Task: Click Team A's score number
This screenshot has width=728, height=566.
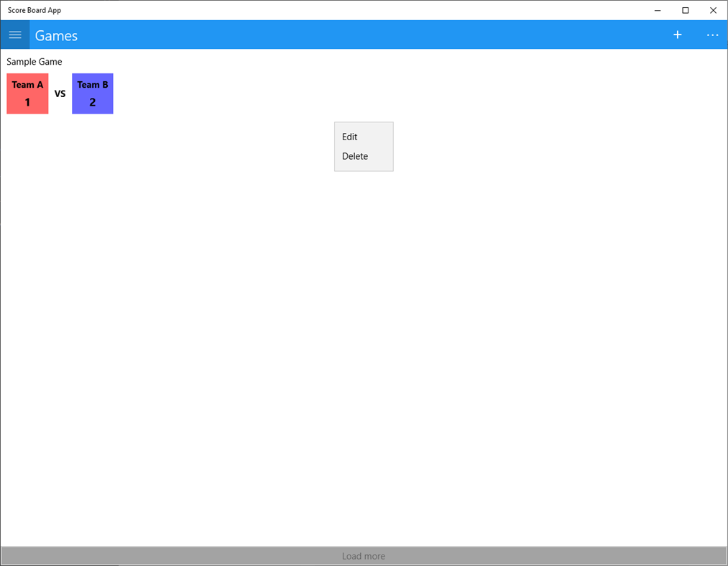Action: point(27,102)
